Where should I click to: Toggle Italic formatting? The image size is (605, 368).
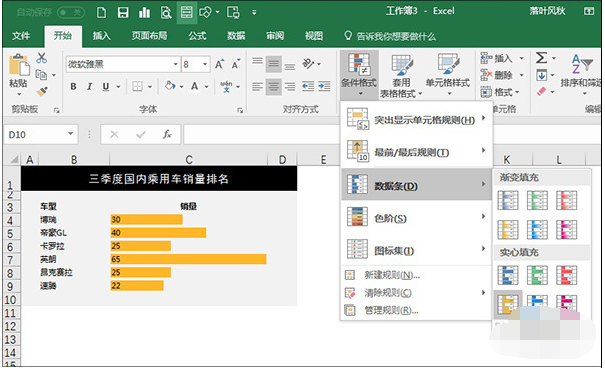(x=90, y=86)
